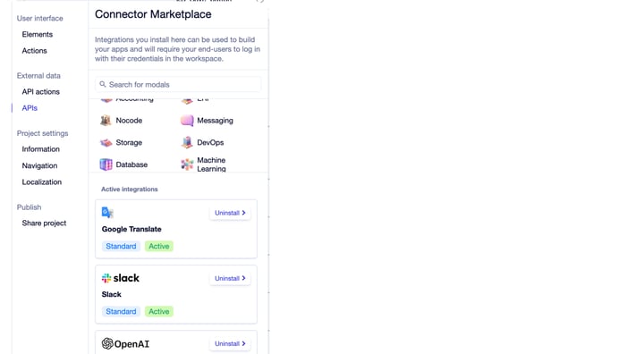Click Standard tag on Google Translate card
This screenshot has width=644, height=354.
(121, 246)
